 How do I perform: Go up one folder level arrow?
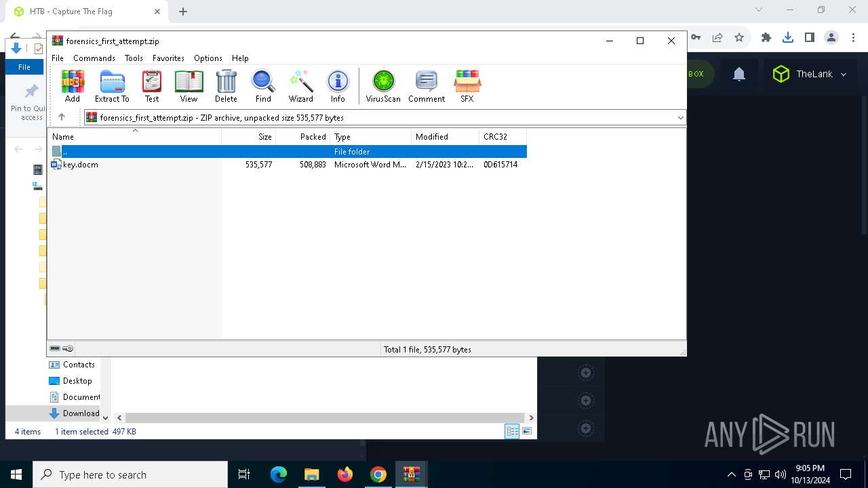[x=62, y=117]
